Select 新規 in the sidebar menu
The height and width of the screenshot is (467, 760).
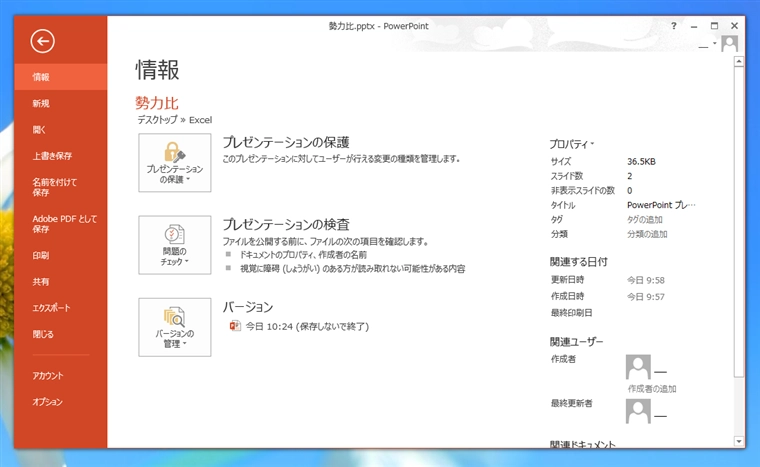[41, 103]
